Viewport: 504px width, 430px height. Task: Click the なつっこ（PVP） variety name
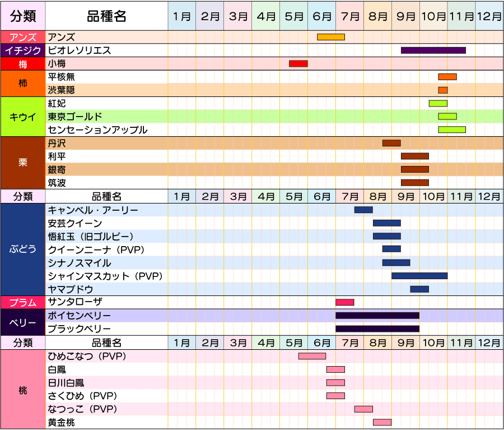[x=83, y=409]
